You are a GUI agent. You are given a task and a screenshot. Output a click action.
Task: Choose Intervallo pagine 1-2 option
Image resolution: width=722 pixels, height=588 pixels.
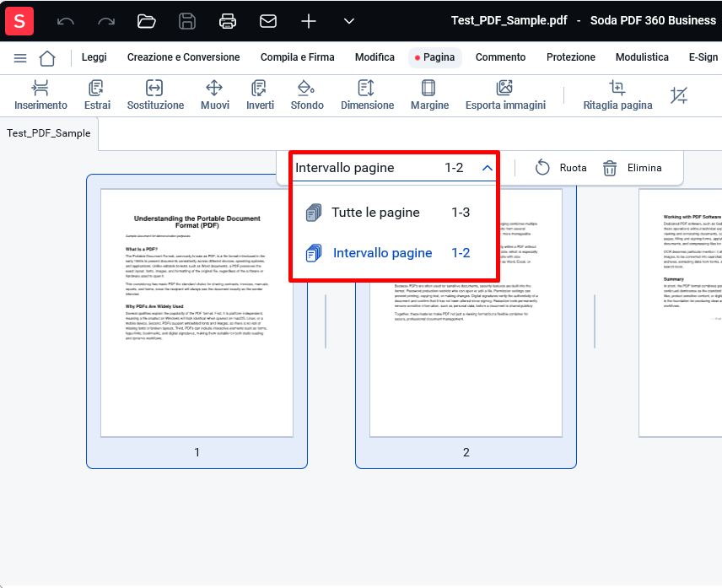[x=395, y=253]
